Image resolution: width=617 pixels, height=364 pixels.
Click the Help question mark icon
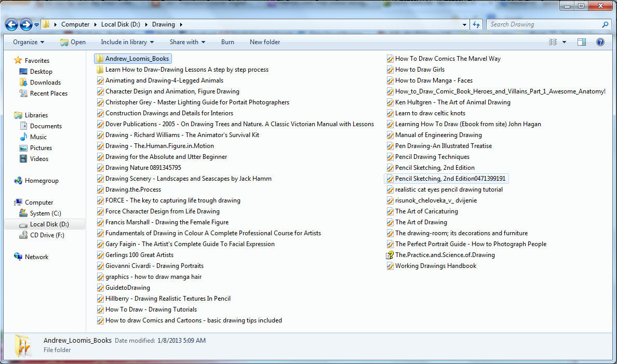pyautogui.click(x=600, y=42)
